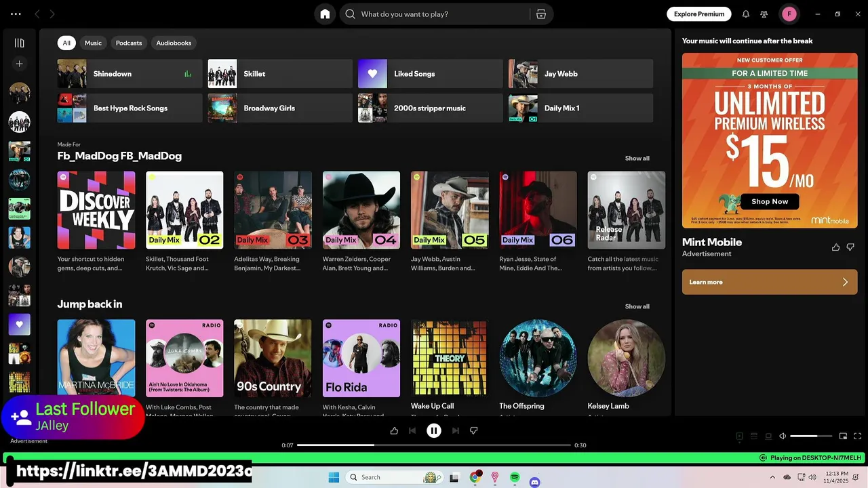
Task: Click the search magnifier icon
Action: (x=351, y=14)
